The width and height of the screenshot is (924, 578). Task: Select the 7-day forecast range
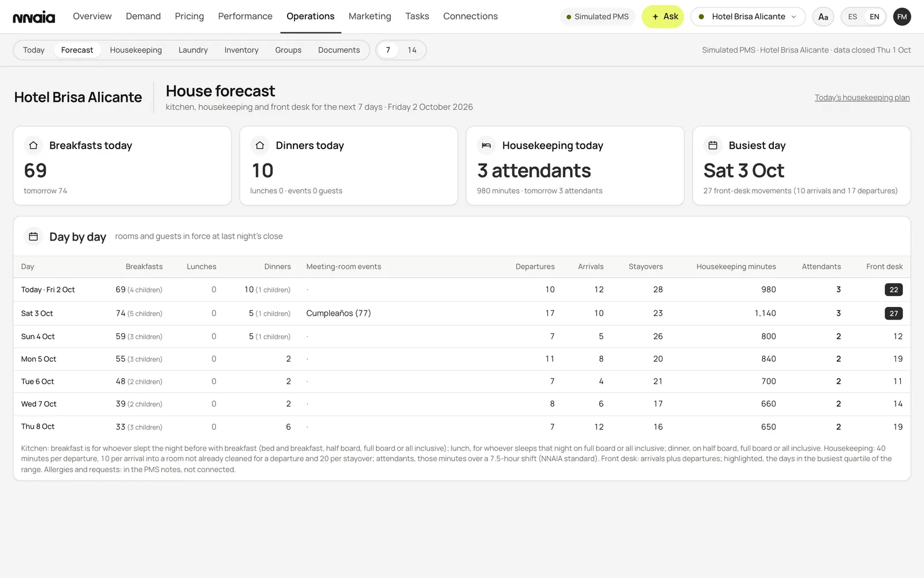pos(388,50)
